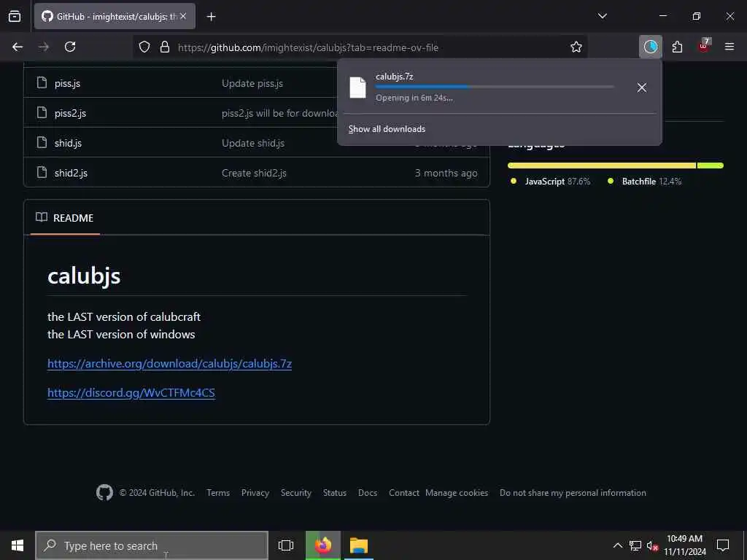Toggle the downloads panel toolbar button
Screen dimensions: 747x560
650,47
